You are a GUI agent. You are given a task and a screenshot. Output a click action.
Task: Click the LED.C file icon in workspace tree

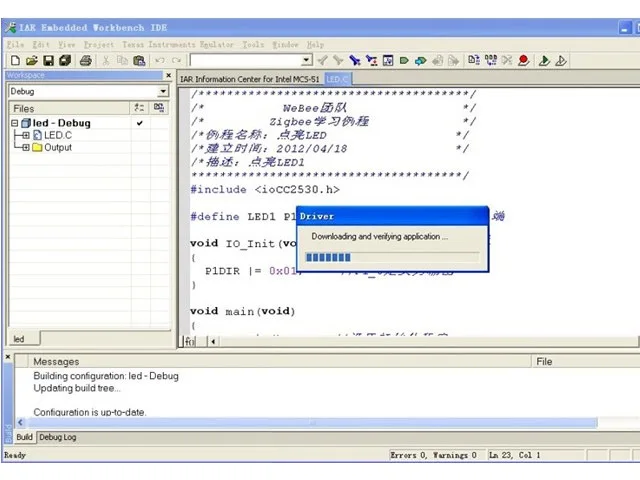[x=38, y=135]
